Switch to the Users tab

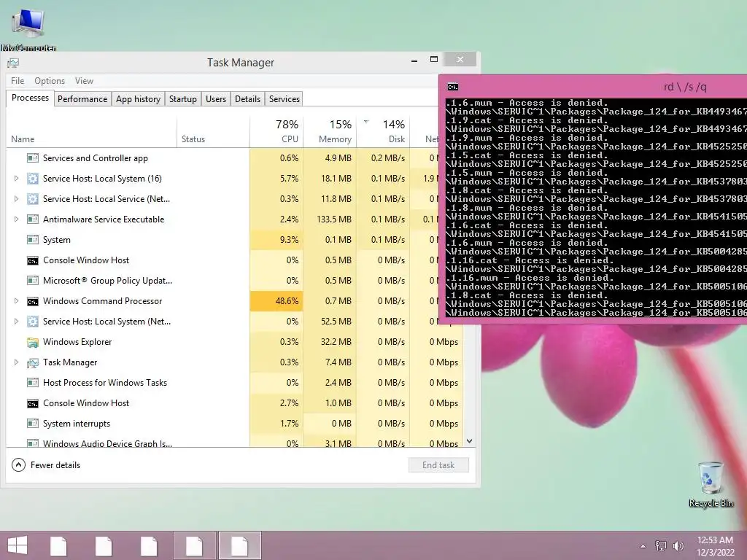tap(216, 99)
